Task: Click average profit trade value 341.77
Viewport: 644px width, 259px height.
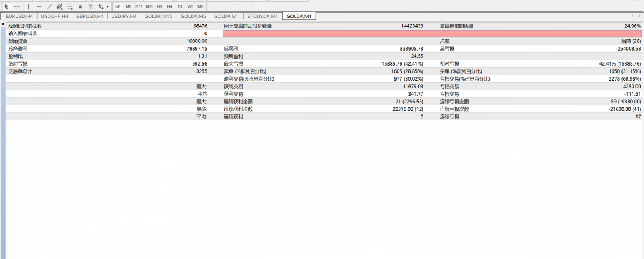Action: pos(416,93)
